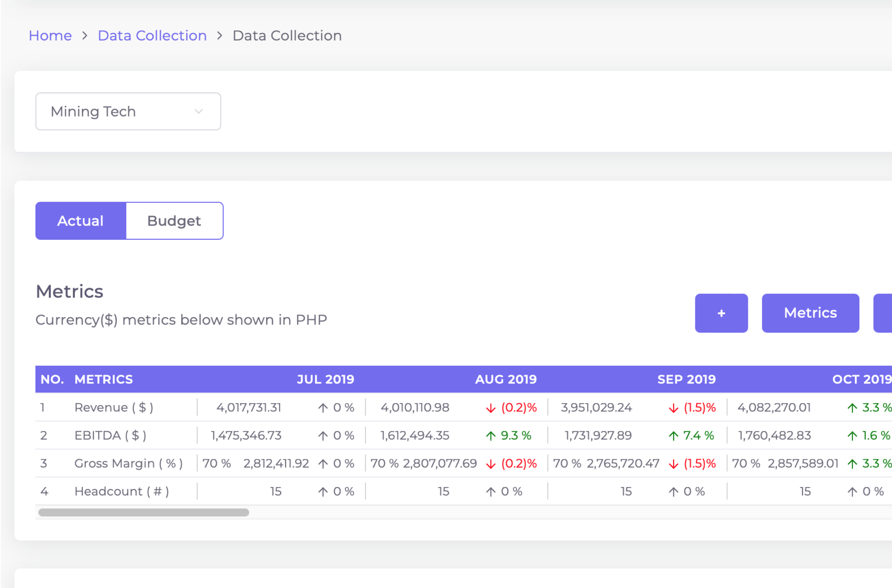Image resolution: width=892 pixels, height=588 pixels.
Task: Switch to Budget view toggle
Action: click(x=174, y=221)
